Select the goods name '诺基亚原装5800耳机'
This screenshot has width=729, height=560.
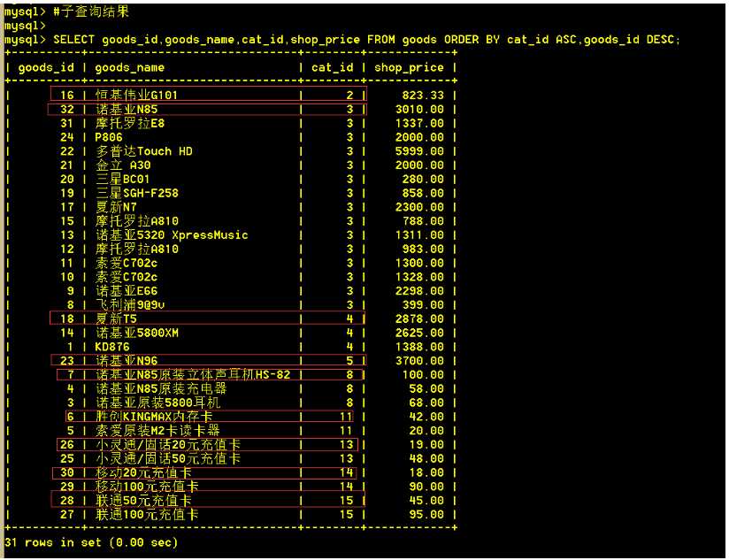pos(157,403)
